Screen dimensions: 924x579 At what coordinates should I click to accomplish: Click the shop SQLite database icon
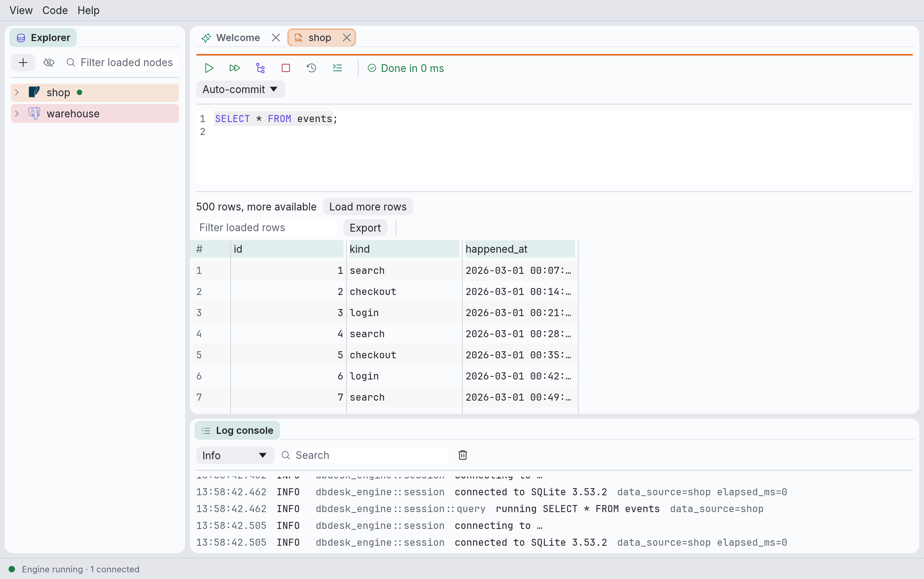coord(34,92)
